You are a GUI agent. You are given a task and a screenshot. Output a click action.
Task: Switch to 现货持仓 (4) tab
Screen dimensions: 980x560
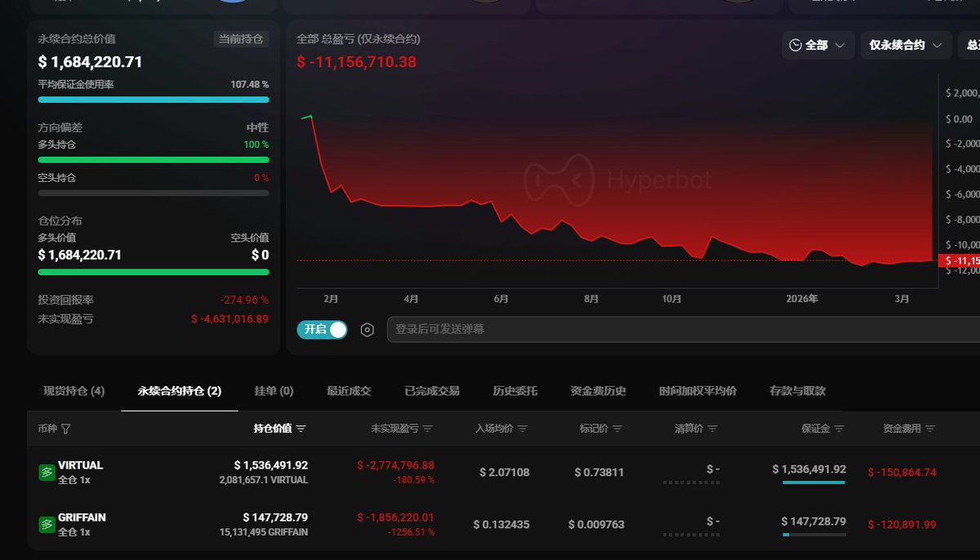point(74,391)
